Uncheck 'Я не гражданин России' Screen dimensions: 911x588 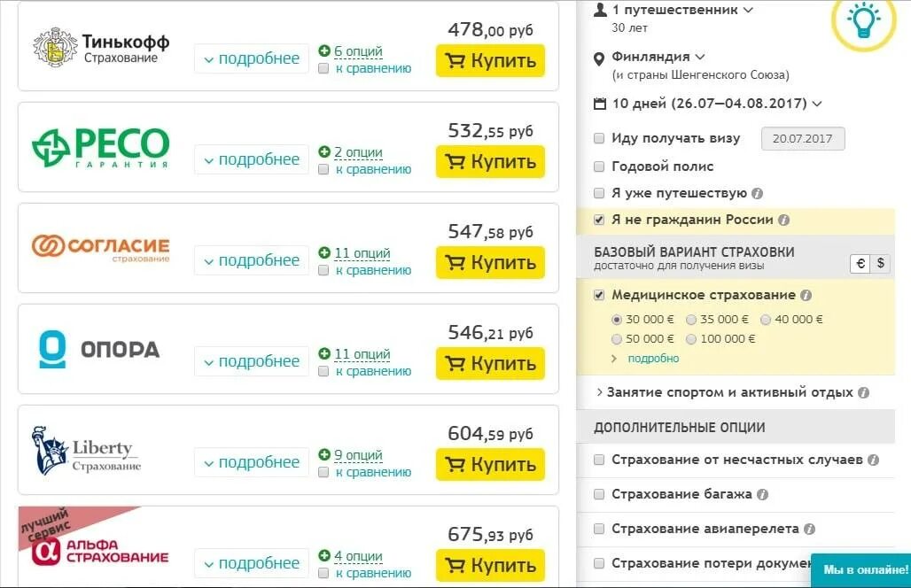point(599,220)
